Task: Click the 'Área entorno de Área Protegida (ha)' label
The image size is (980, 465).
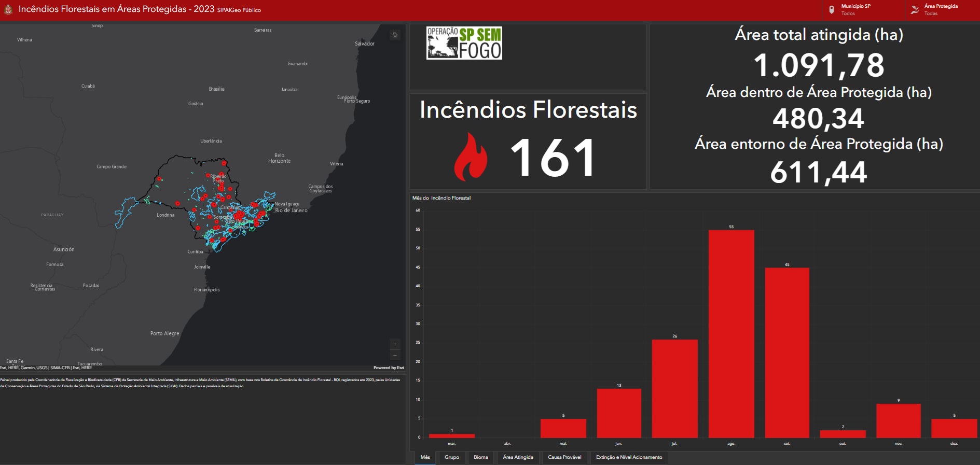Action: tap(819, 144)
